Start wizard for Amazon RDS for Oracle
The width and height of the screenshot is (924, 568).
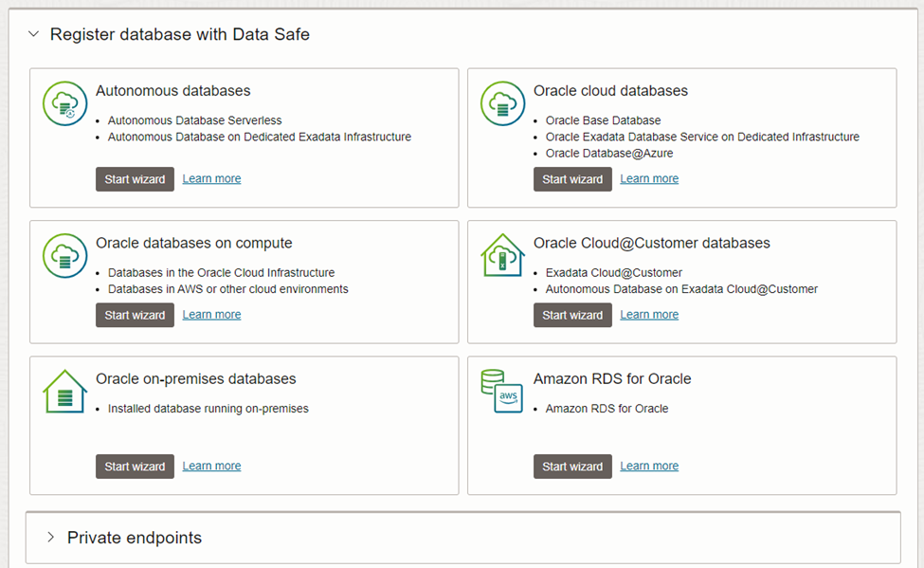pos(572,467)
